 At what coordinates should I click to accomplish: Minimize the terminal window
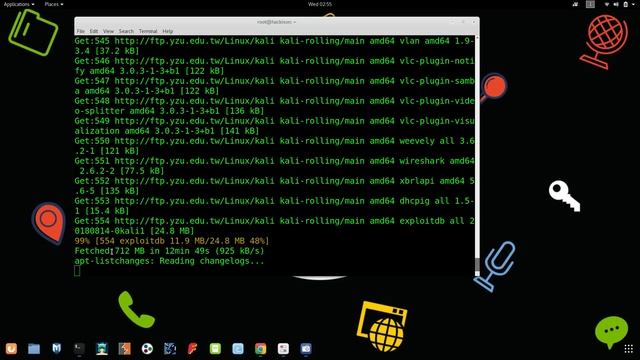tap(452, 22)
